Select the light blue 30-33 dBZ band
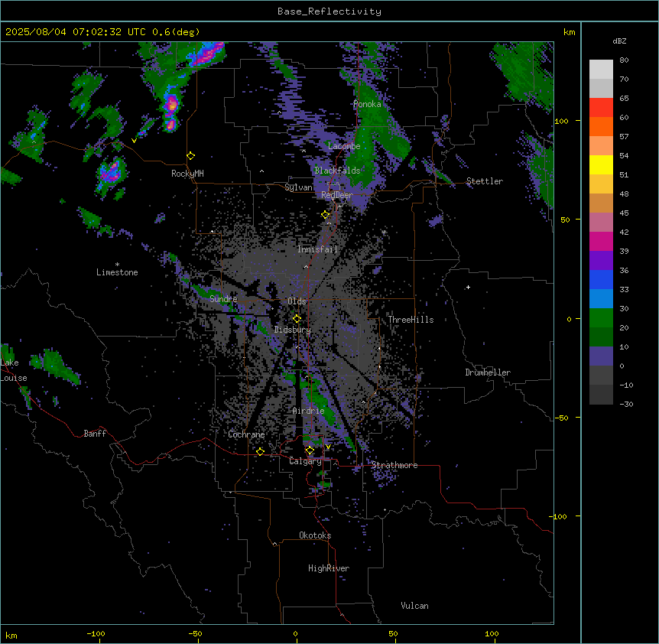 (x=601, y=299)
